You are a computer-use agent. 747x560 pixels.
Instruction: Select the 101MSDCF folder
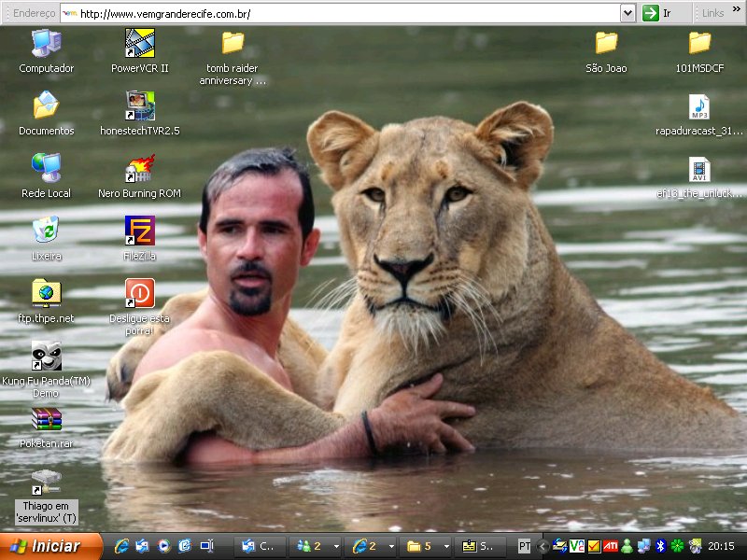[699, 42]
